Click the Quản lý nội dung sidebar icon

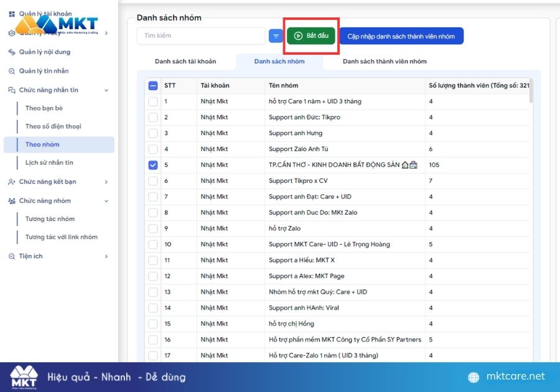pos(12,52)
